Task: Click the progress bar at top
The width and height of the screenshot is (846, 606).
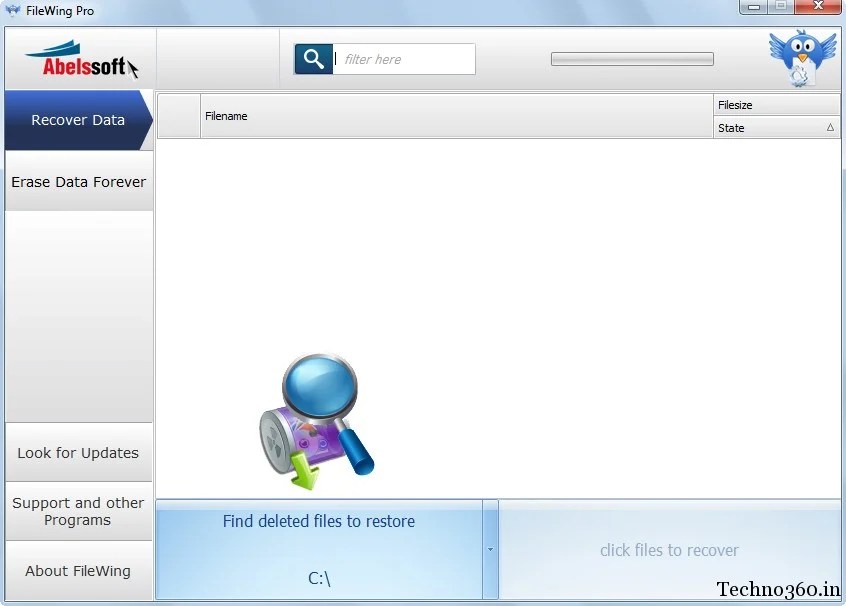Action: click(632, 59)
